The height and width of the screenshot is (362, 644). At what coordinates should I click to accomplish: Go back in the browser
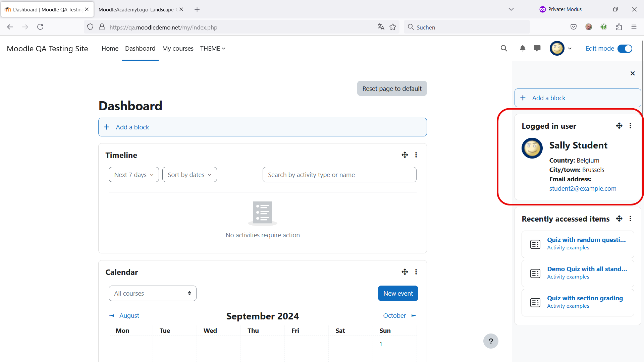pos(10,27)
